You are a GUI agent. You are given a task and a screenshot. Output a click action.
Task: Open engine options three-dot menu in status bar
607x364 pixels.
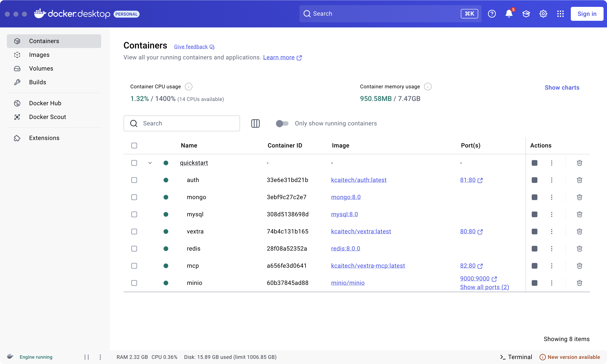tap(100, 357)
